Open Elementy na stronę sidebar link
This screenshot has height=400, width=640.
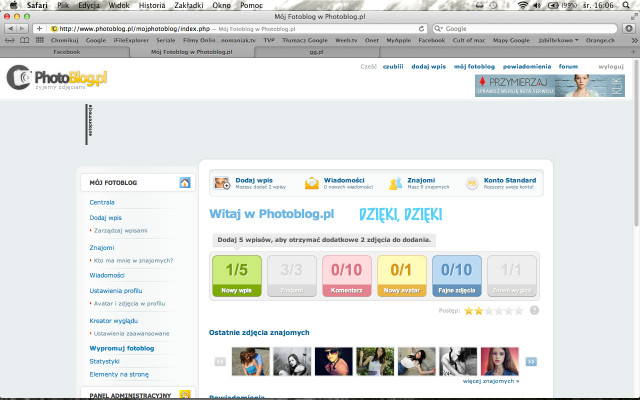click(119, 374)
